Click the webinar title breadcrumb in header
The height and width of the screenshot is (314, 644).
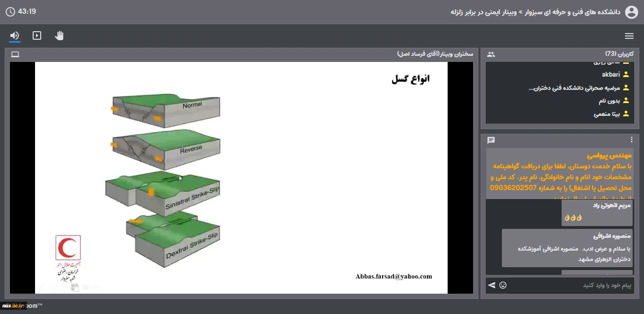pyautogui.click(x=535, y=12)
